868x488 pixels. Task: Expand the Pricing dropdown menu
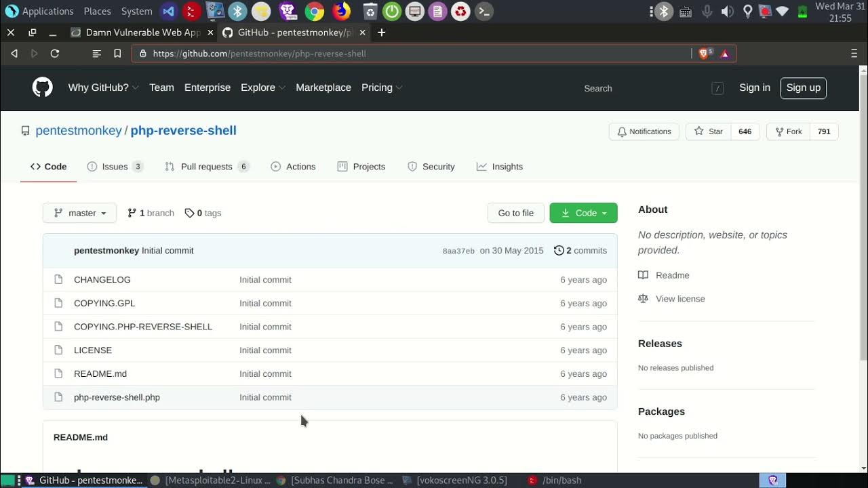[382, 87]
